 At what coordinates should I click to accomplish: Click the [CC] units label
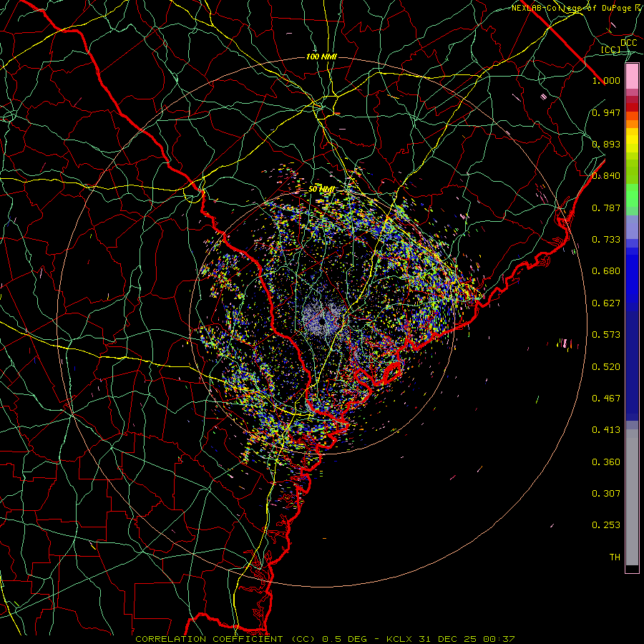pyautogui.click(x=611, y=49)
